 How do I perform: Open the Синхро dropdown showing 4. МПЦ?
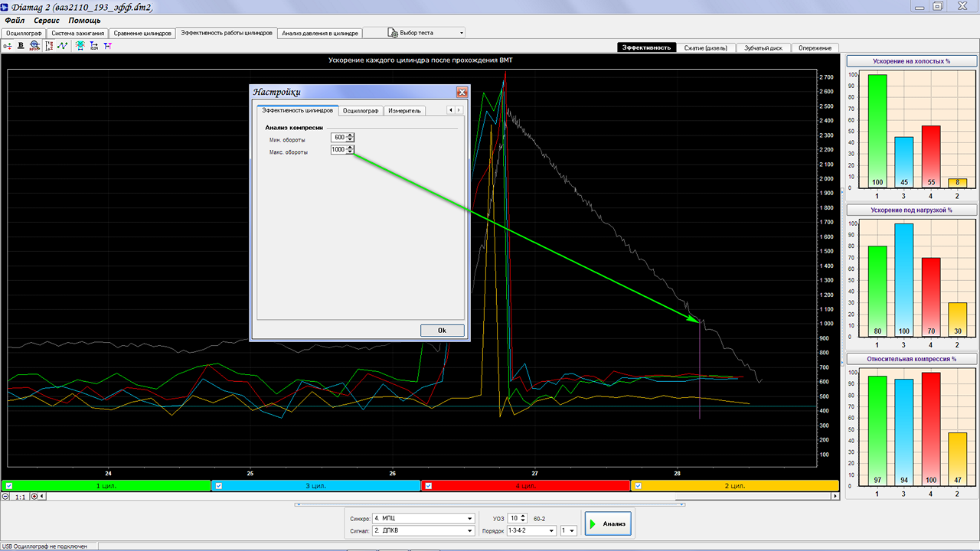[x=423, y=518]
